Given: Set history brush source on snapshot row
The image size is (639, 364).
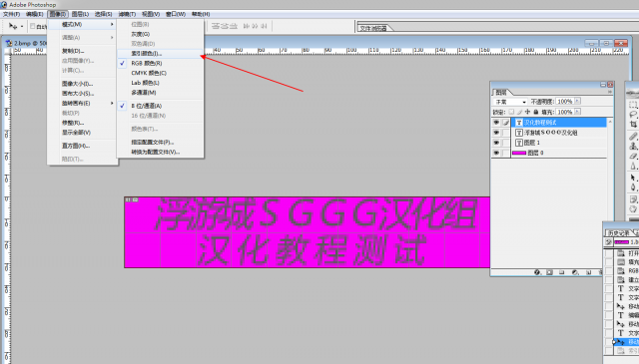Looking at the screenshot, I should pos(608,242).
